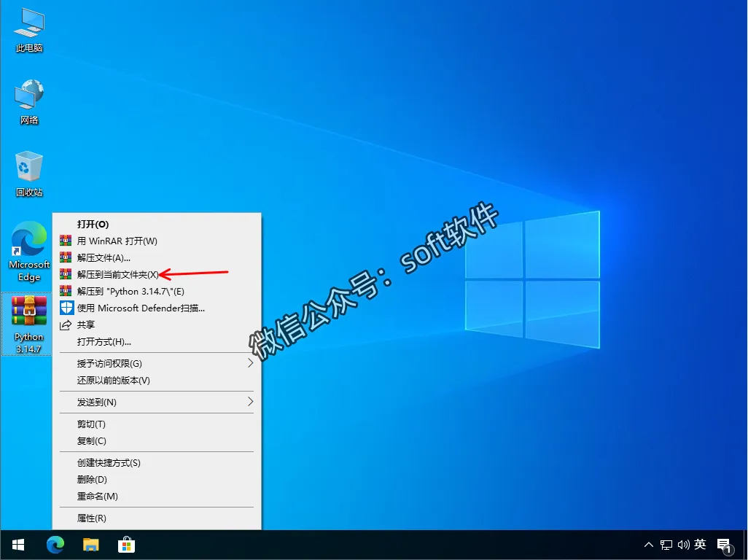
Task: Choose 用 WinRAR 打开(W)
Action: tap(157, 241)
